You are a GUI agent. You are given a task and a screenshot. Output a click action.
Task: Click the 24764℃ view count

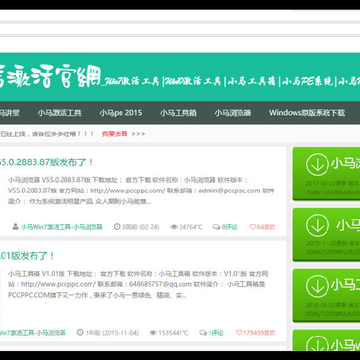(x=191, y=227)
